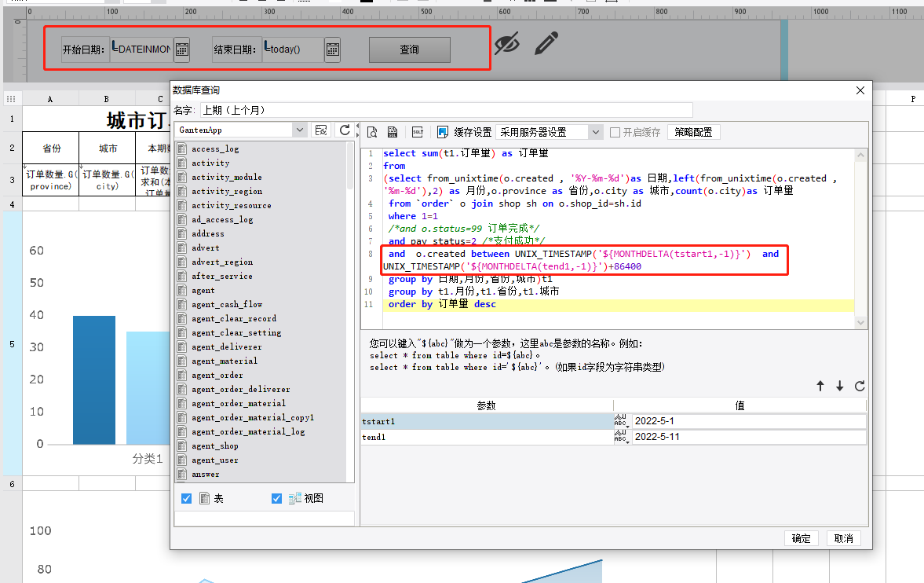Image resolution: width=924 pixels, height=583 pixels.
Task: Open the 结束日期 calendar picker icon
Action: click(x=333, y=49)
